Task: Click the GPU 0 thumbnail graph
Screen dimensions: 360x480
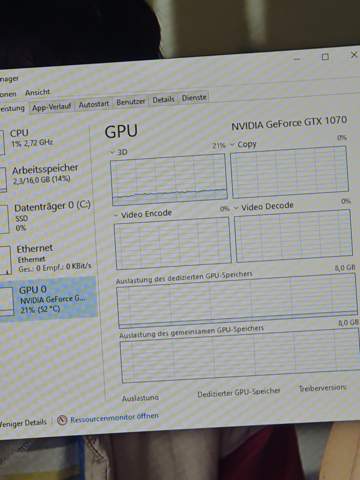Action: (x=7, y=301)
